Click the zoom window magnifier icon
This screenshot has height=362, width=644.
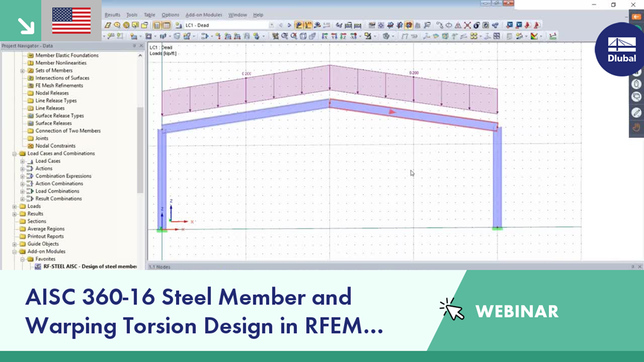point(284,36)
